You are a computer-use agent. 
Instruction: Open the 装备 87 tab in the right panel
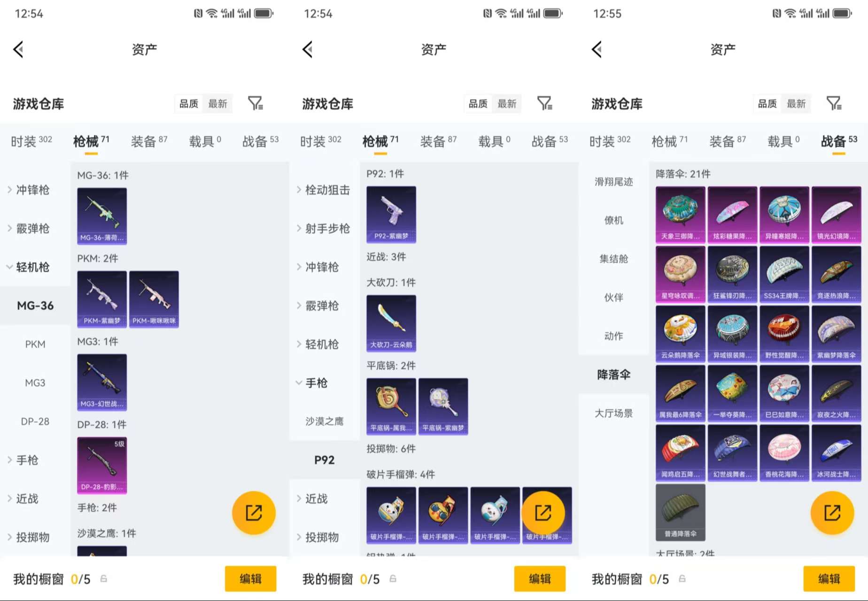728,141
